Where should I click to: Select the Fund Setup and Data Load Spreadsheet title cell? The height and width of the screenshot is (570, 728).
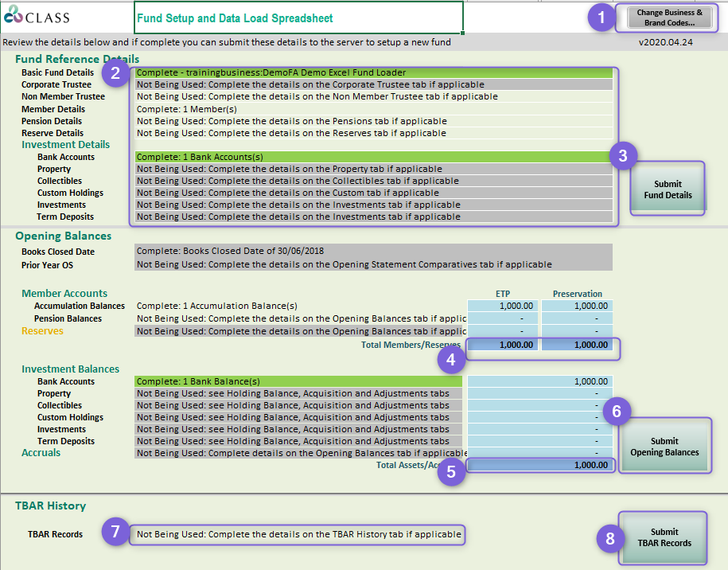(298, 18)
